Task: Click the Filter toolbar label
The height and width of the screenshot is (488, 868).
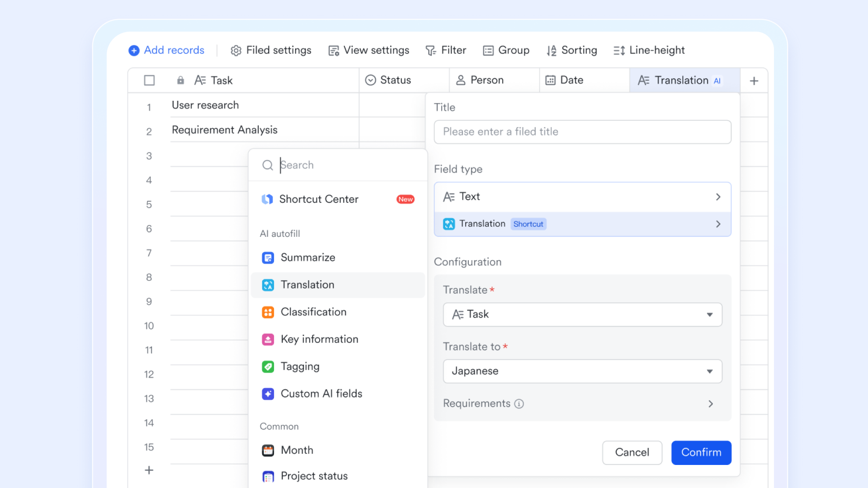Action: tap(453, 50)
